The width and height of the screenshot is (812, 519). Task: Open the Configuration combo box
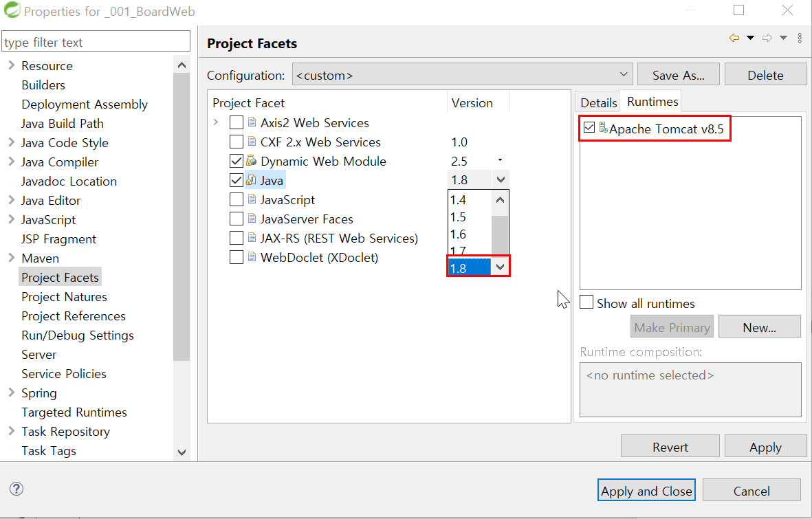coord(463,75)
